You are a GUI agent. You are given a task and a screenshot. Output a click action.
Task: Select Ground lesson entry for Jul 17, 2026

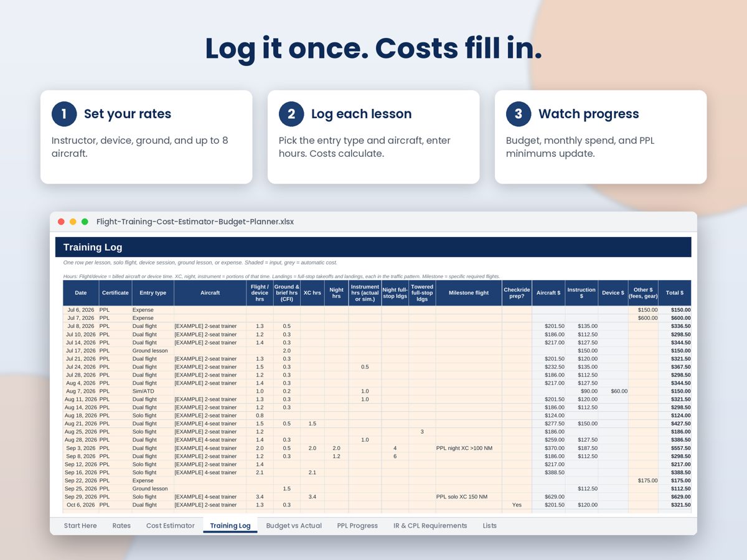[153, 351]
